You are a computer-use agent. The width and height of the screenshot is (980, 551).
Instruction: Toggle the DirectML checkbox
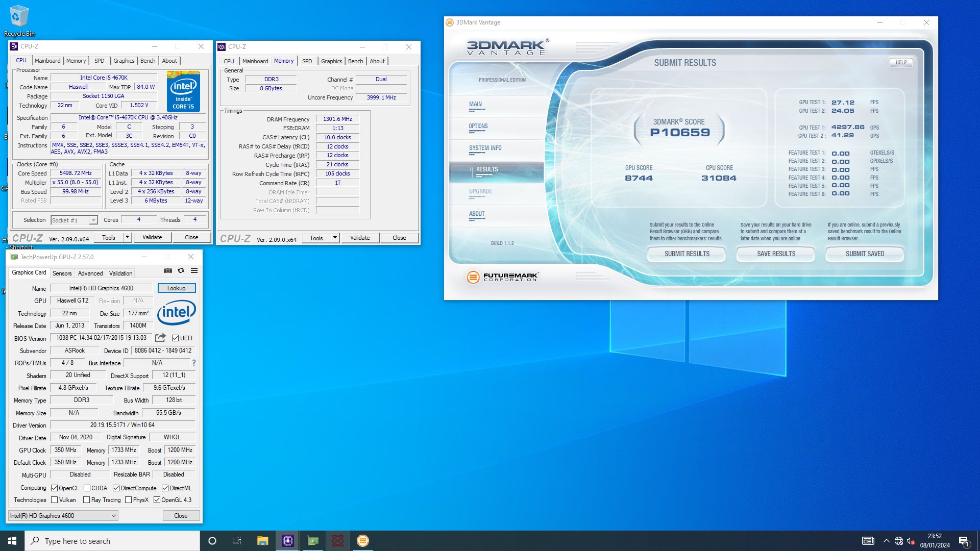[x=165, y=488]
